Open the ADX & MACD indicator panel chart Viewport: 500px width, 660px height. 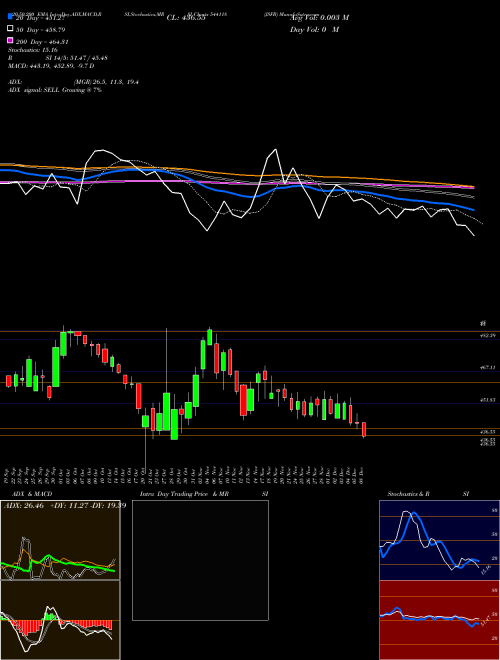tap(60, 540)
